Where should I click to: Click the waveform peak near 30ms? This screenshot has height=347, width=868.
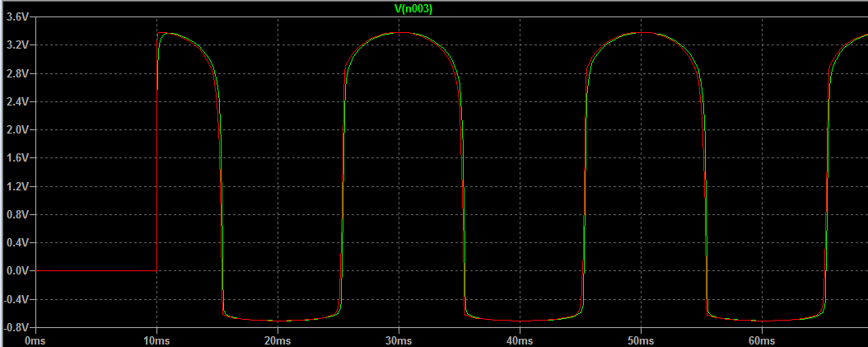click(x=399, y=33)
